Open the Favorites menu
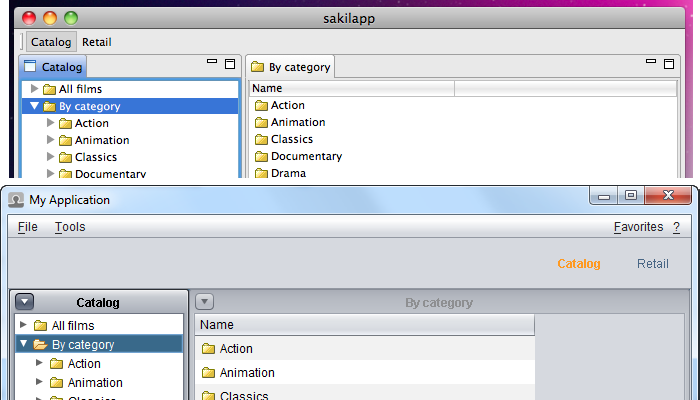This screenshot has height=400, width=700. 638,227
